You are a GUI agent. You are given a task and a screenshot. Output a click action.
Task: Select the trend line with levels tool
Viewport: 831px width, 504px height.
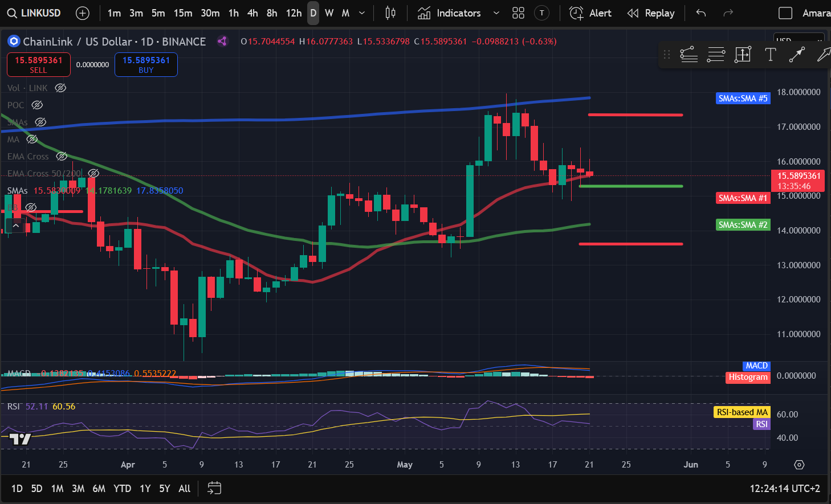[689, 55]
